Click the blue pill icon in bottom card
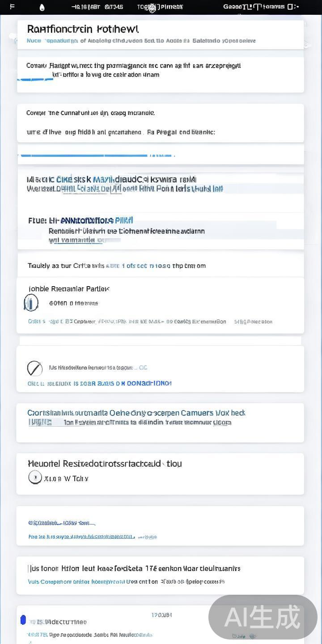The height and width of the screenshot is (644, 322). click(23, 620)
